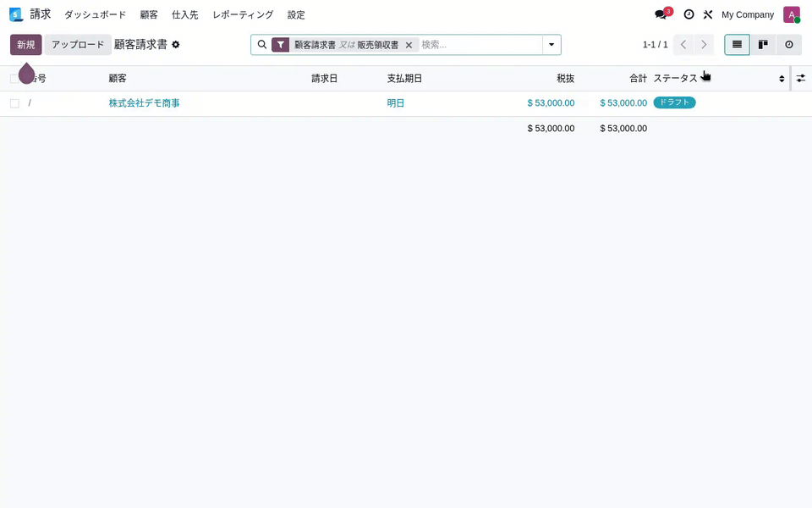Expand the search options dropdown
This screenshot has height=508, width=812.
551,45
